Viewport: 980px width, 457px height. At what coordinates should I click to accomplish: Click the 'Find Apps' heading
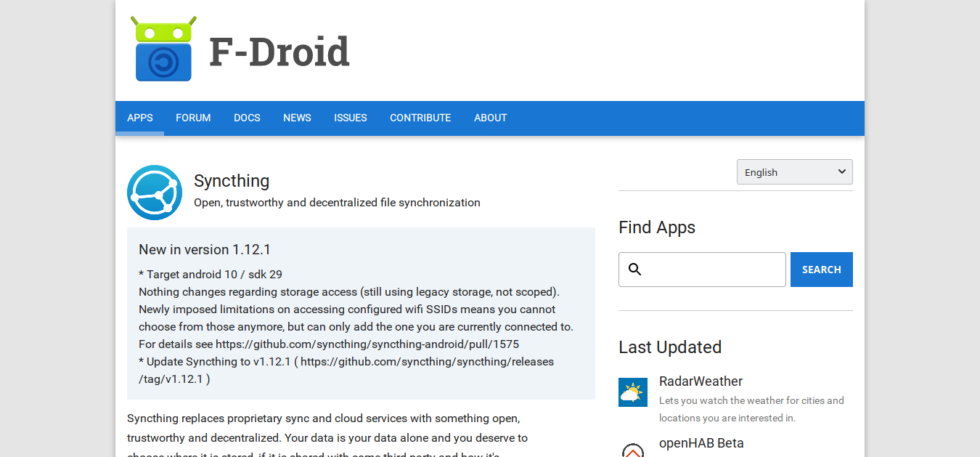[x=657, y=227]
